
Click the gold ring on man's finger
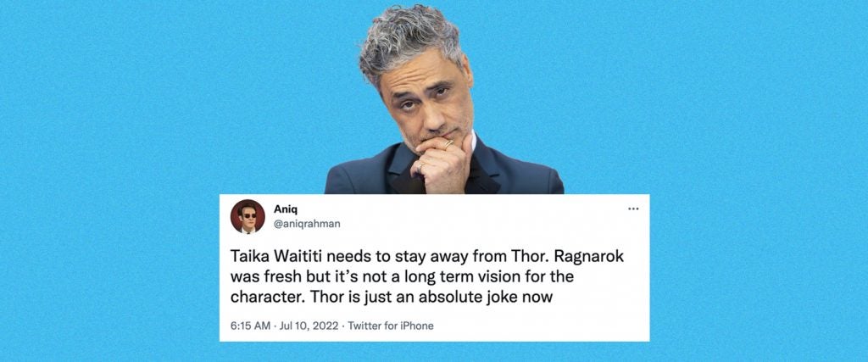point(448,143)
